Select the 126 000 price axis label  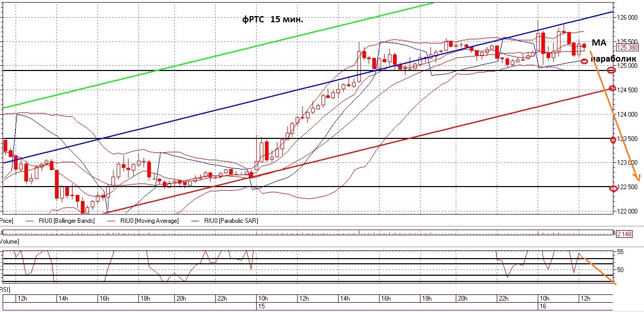click(x=628, y=17)
